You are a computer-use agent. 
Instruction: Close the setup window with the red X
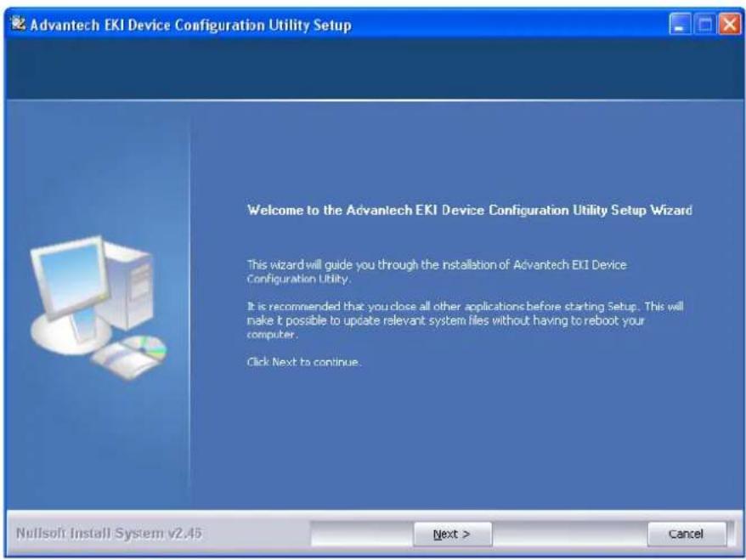coord(729,25)
